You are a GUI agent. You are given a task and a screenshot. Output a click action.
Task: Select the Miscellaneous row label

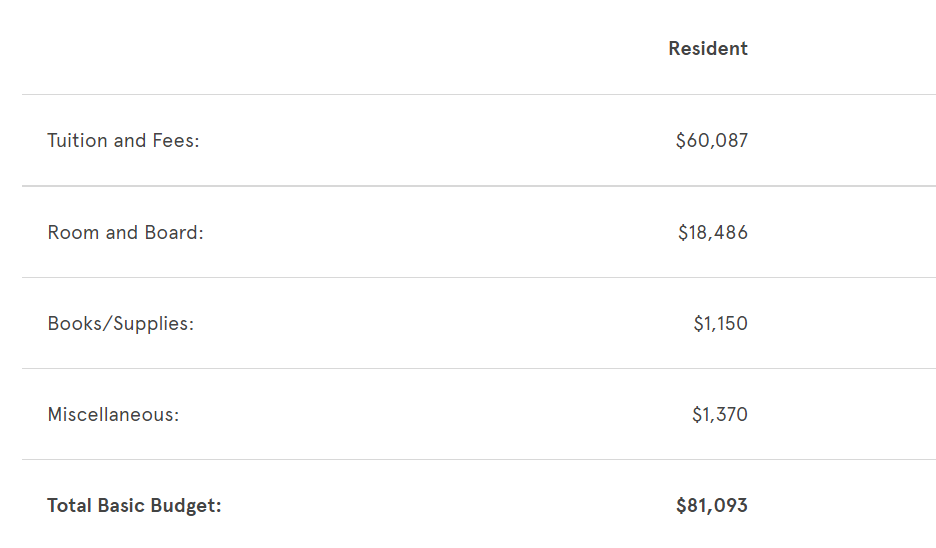[113, 414]
